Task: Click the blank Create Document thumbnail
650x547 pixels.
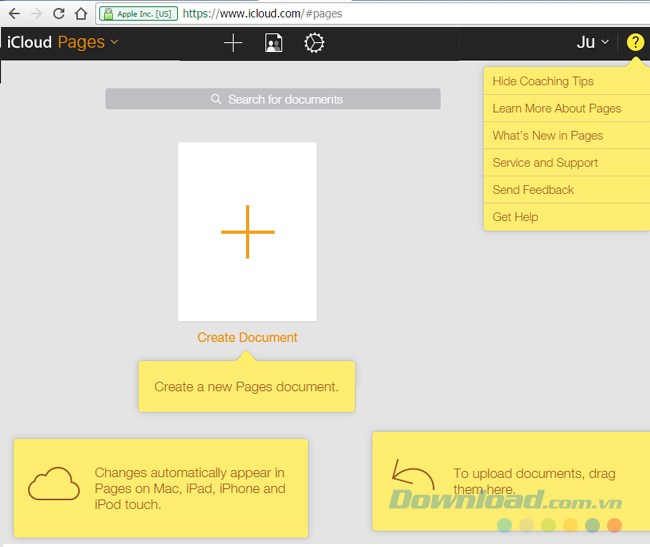Action: click(x=247, y=232)
